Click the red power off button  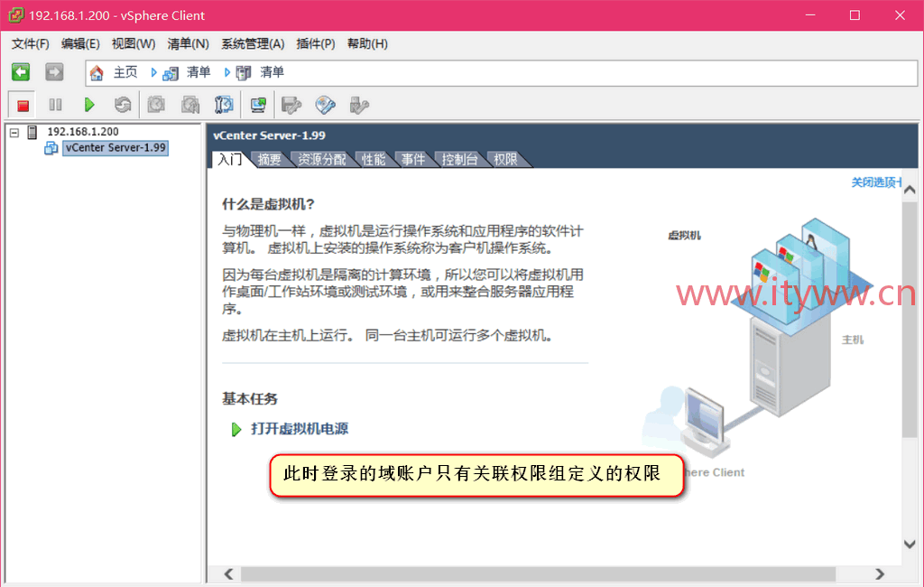click(x=23, y=106)
